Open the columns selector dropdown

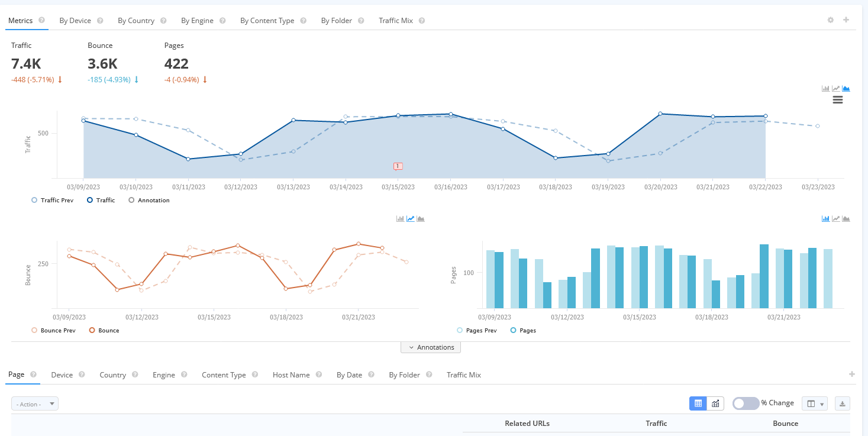[x=815, y=403]
